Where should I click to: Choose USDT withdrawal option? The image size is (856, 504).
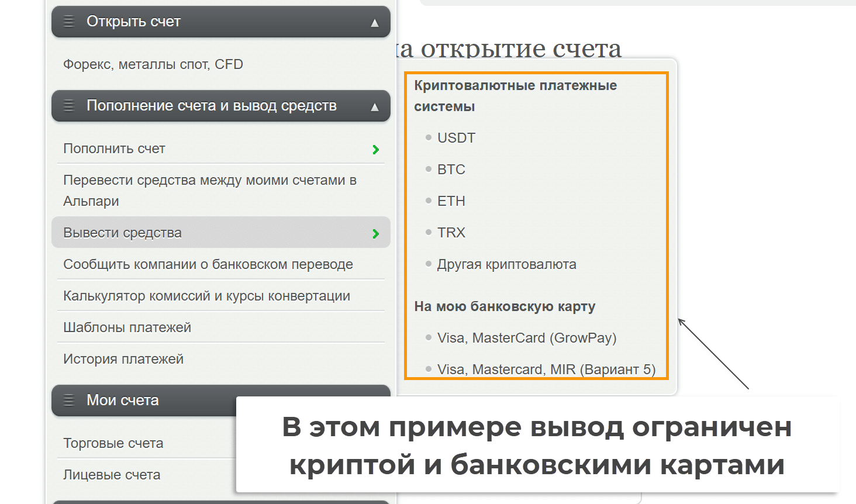point(456,138)
